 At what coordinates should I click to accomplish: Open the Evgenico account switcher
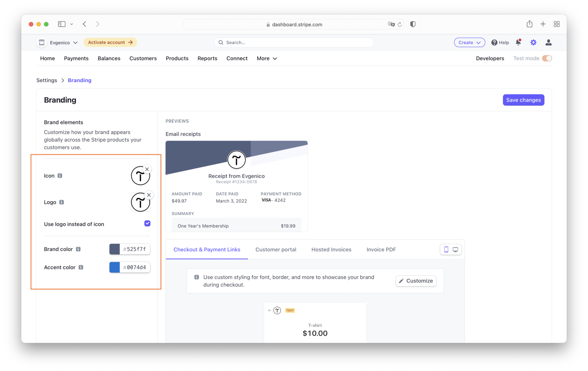64,43
